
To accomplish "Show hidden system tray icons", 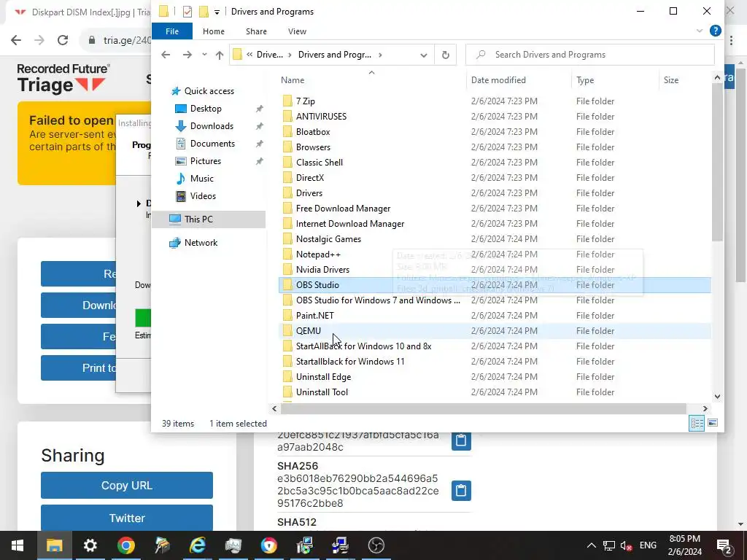I will [x=591, y=545].
